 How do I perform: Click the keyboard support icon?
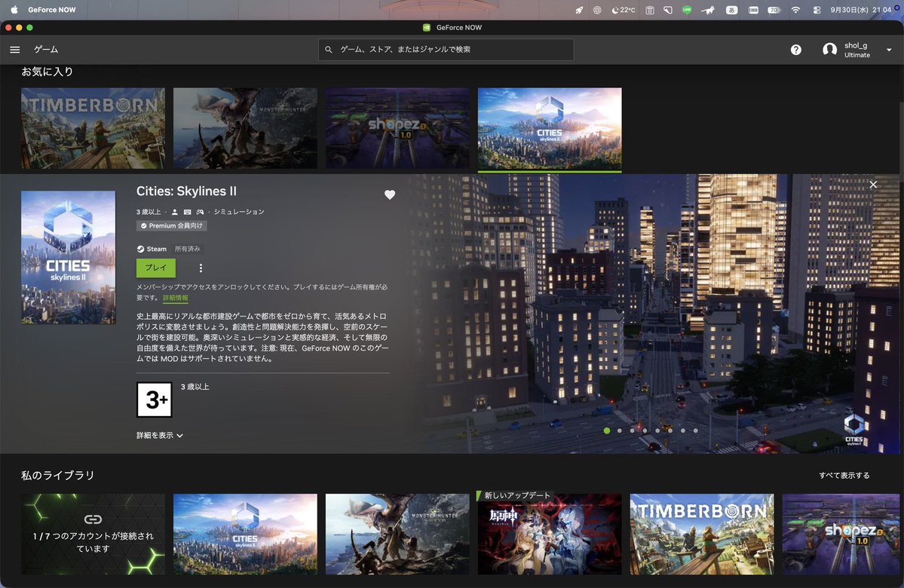point(188,212)
